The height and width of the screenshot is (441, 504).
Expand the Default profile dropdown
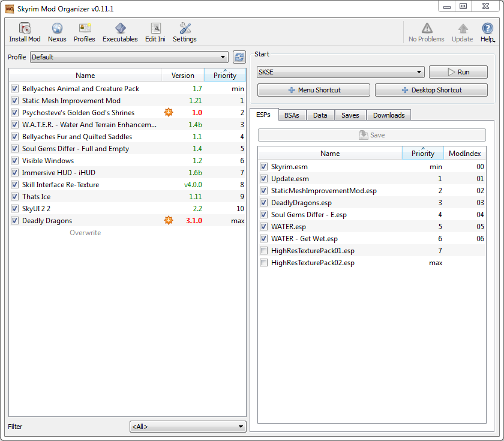(129, 57)
